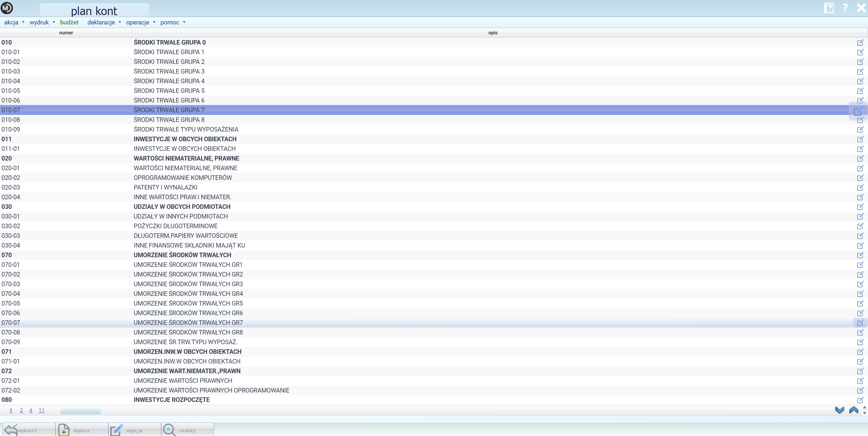Image resolution: width=868 pixels, height=436 pixels.
Task: Click the bookmark icon in title bar
Action: coord(829,8)
